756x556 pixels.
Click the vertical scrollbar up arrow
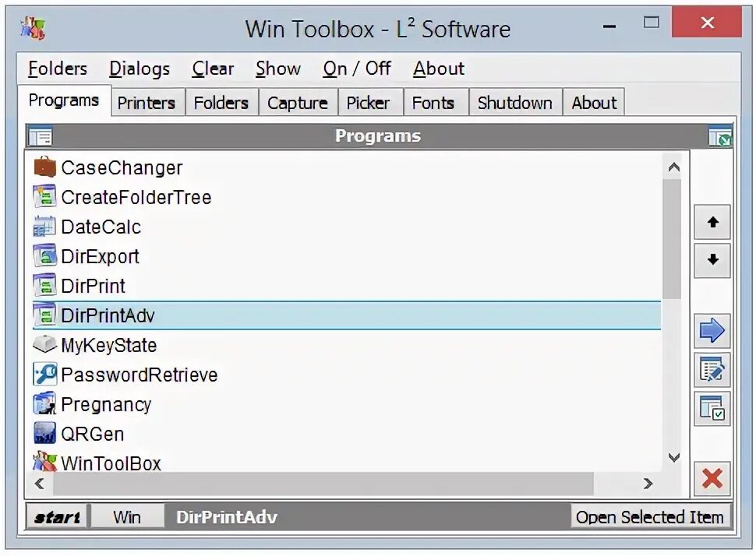(x=674, y=167)
